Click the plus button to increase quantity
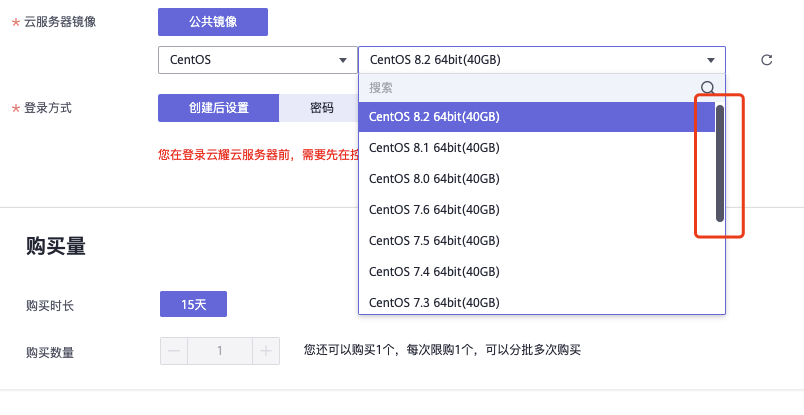 (266, 351)
